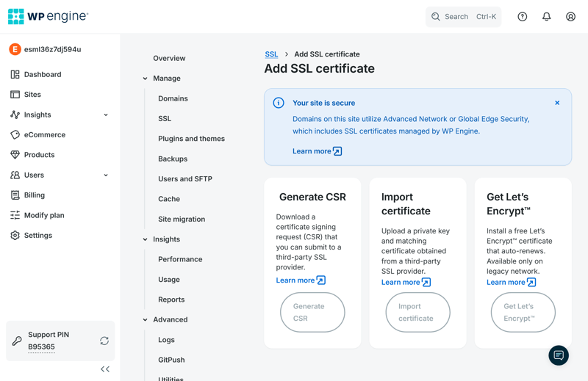588x381 pixels.
Task: Open Products from sidebar
Action: (40, 155)
